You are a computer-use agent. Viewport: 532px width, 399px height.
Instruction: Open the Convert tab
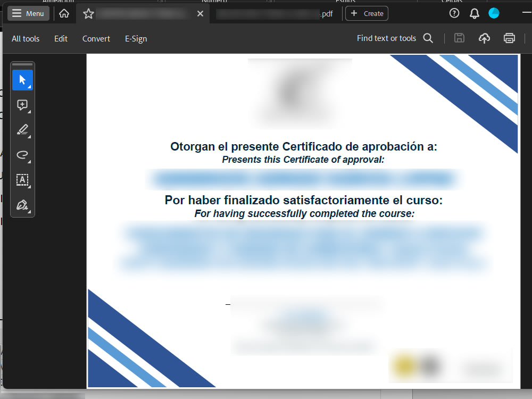96,38
